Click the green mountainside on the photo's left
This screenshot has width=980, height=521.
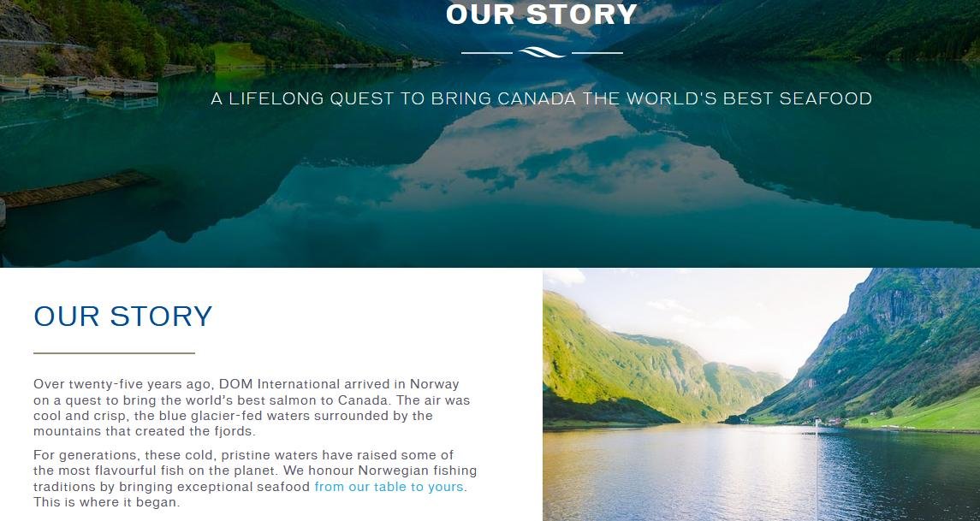(x=599, y=359)
